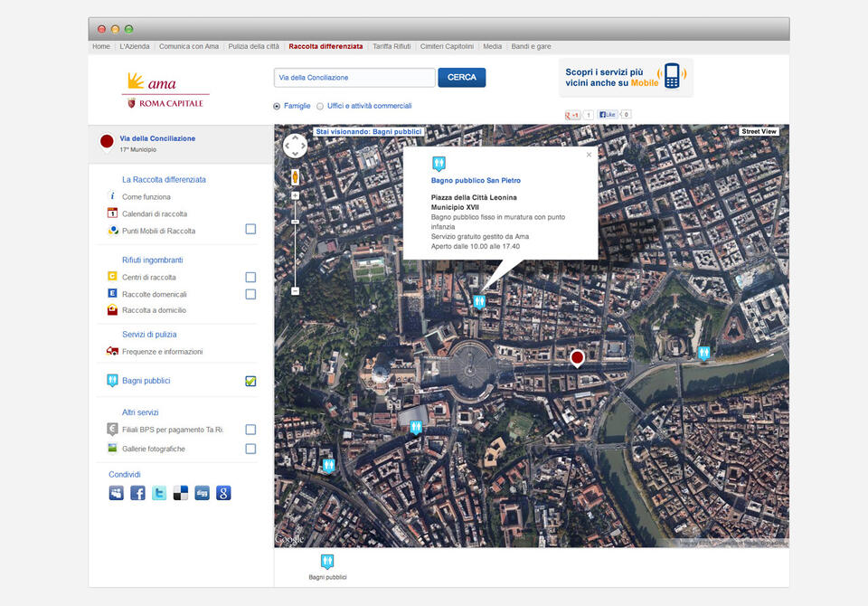Click the toilet marker beside the Tiber river
Viewport: 868px width, 606px height.
click(x=703, y=353)
